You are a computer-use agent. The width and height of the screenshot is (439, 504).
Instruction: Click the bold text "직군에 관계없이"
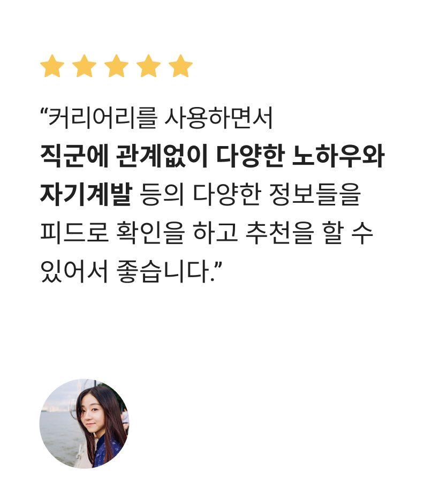(x=124, y=156)
